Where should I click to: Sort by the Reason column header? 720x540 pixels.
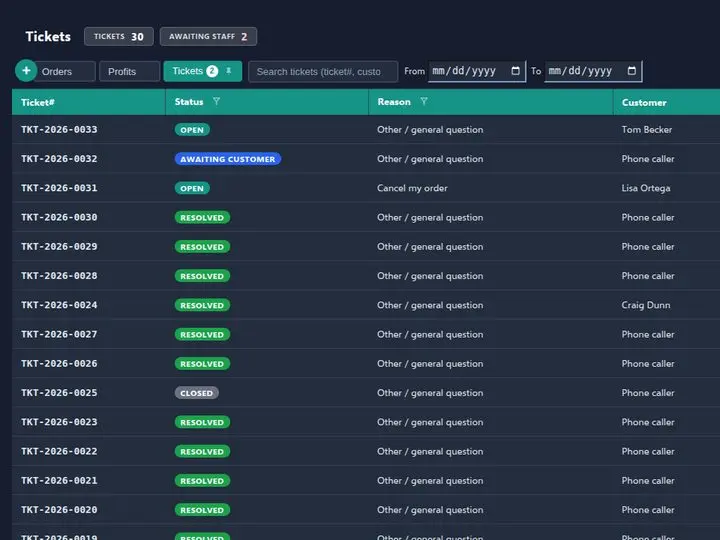click(394, 102)
